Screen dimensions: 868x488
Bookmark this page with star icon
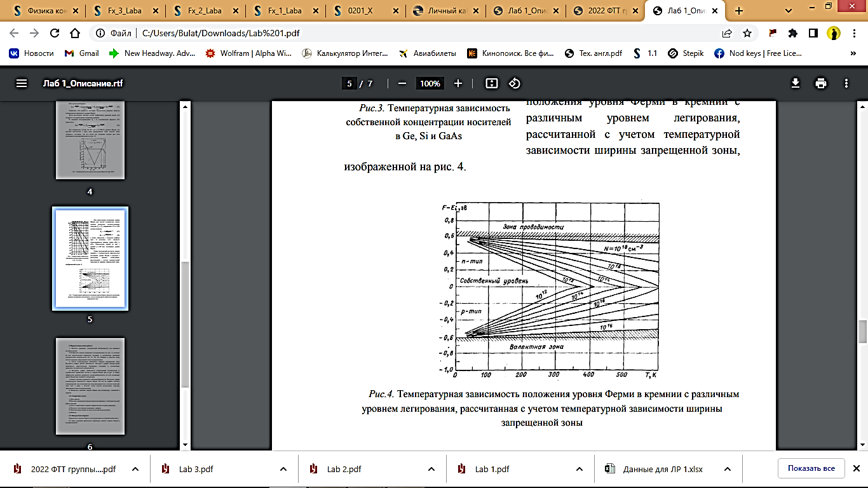[x=747, y=33]
